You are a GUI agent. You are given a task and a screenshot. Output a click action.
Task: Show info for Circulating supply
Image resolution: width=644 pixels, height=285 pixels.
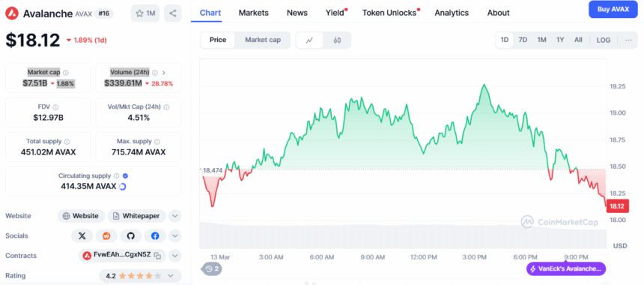click(x=117, y=175)
